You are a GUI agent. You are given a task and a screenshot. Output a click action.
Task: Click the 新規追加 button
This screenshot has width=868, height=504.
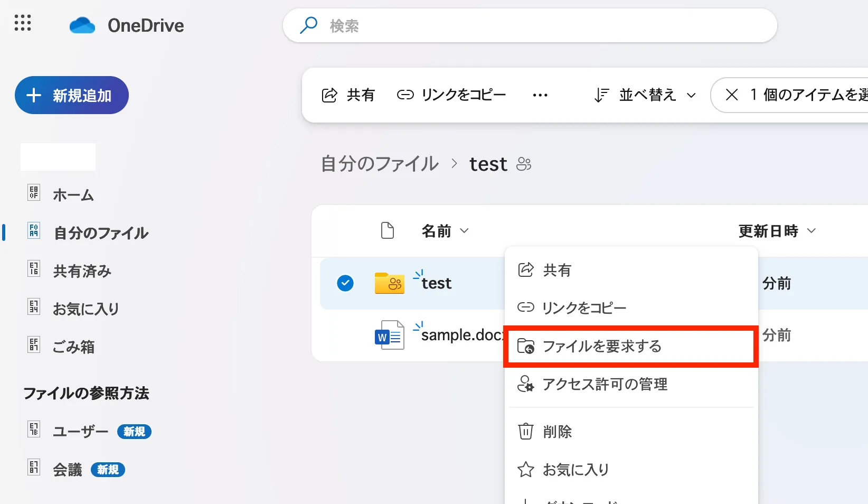[x=72, y=95]
